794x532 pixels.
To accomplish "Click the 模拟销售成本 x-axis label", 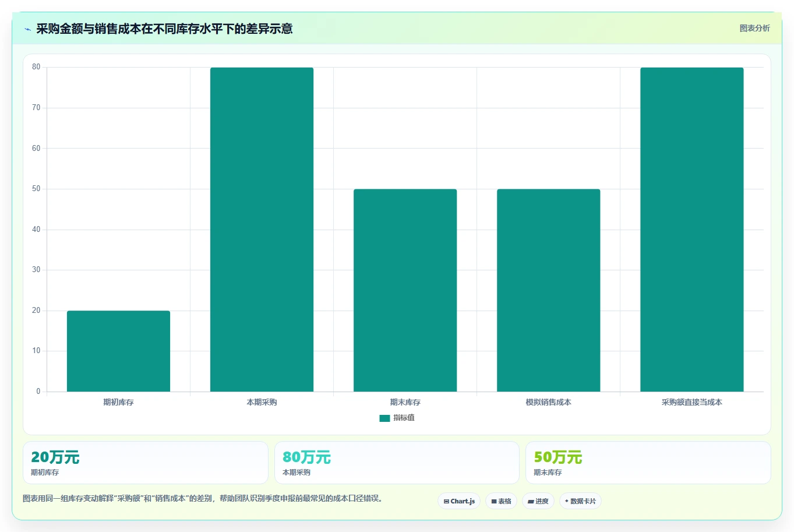I will pyautogui.click(x=548, y=402).
